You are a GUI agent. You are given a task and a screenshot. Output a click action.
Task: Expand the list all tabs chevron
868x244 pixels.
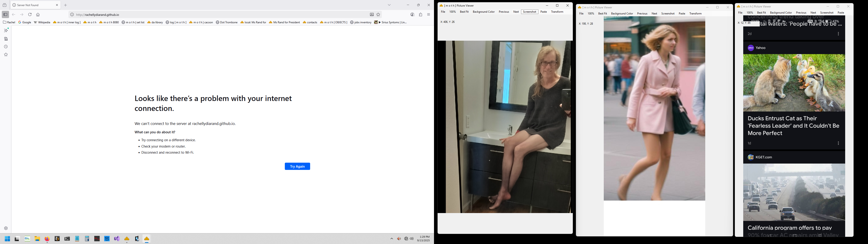tap(389, 5)
